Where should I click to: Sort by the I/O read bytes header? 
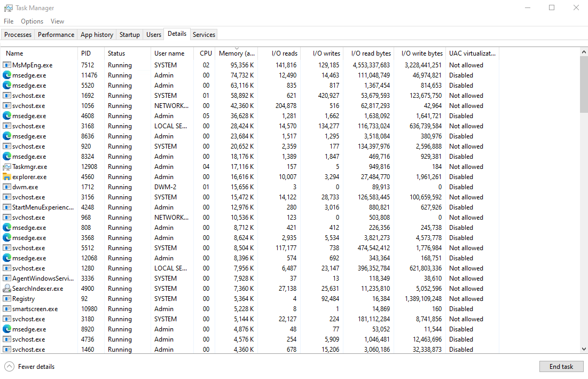(369, 53)
